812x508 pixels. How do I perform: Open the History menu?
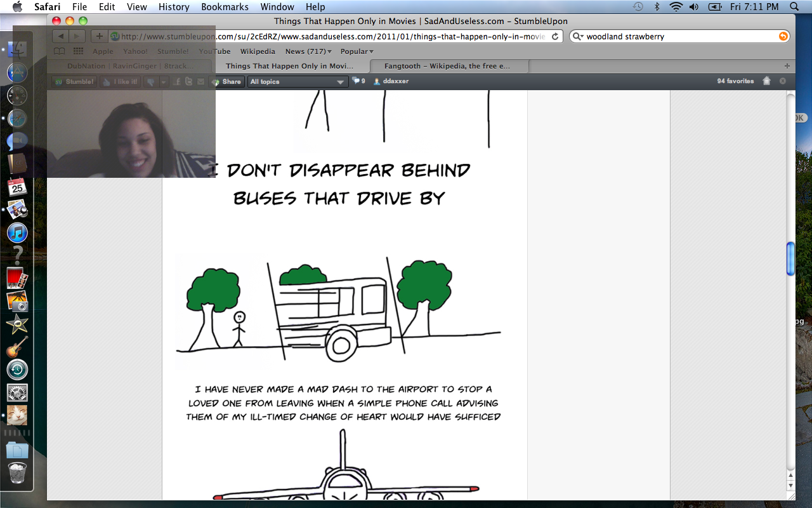click(x=174, y=7)
